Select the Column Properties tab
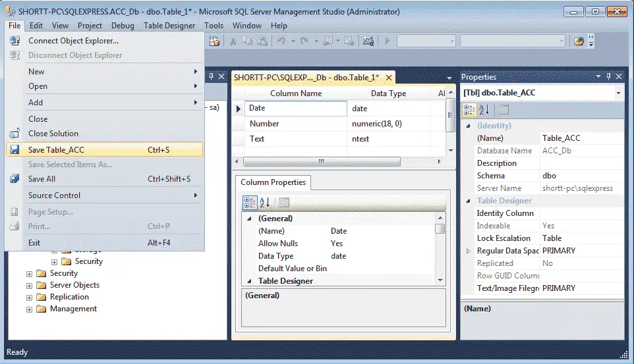 [x=274, y=182]
